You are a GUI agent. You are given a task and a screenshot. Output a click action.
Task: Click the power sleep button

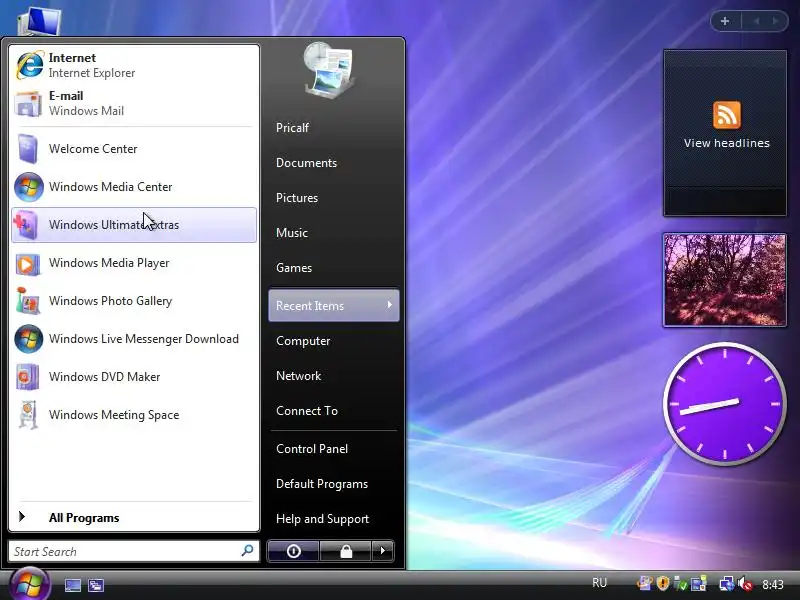[x=293, y=551]
